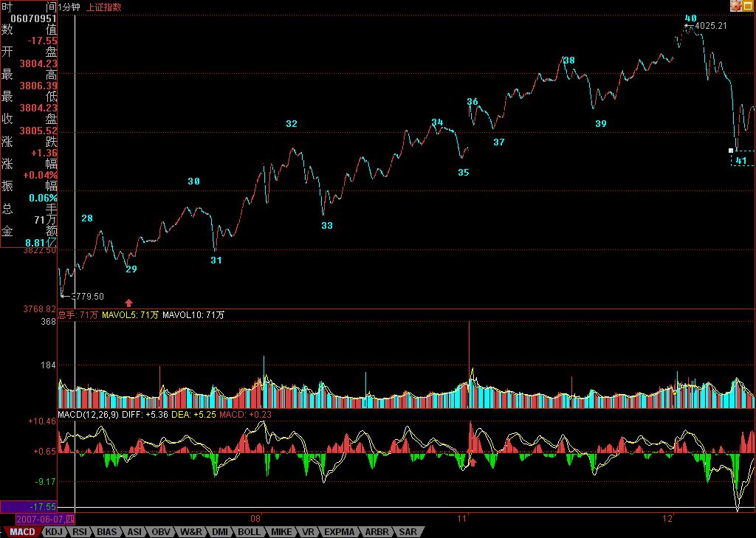
Task: Click the small red arrow marker in MACD panel
Action: 473,463
